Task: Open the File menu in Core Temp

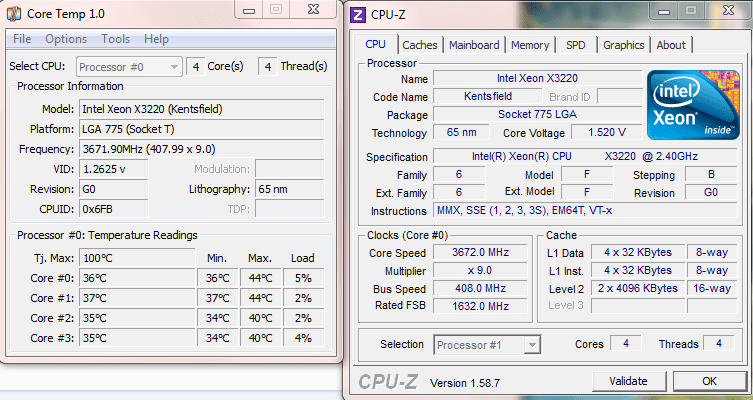Action: pos(22,39)
